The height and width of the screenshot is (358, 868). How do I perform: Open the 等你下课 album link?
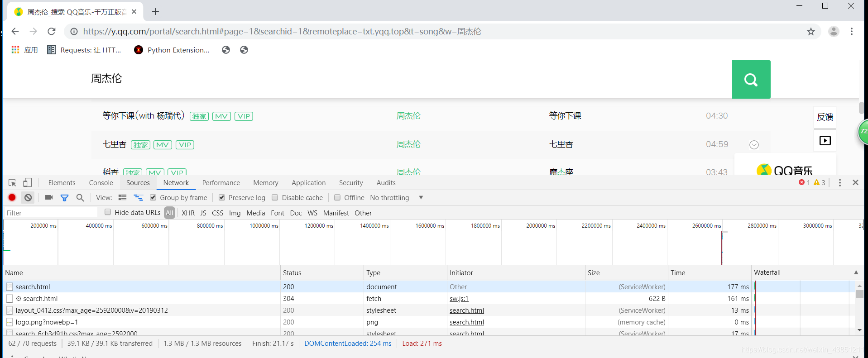point(565,116)
